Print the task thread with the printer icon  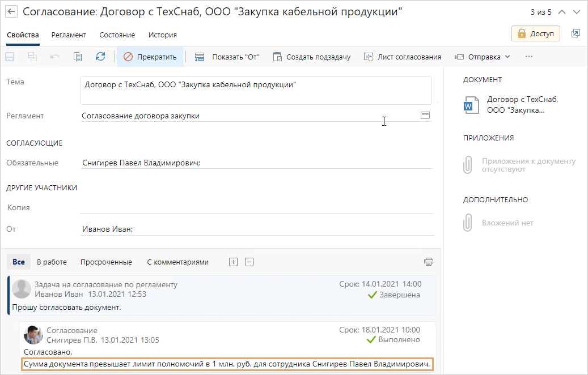[428, 262]
